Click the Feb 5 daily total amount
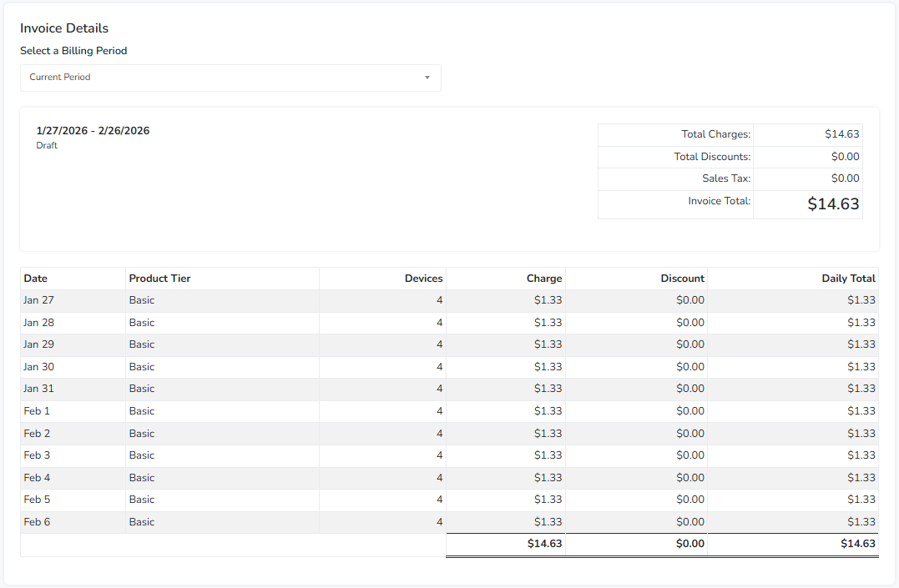Screen dimensions: 899x588 [x=861, y=500]
